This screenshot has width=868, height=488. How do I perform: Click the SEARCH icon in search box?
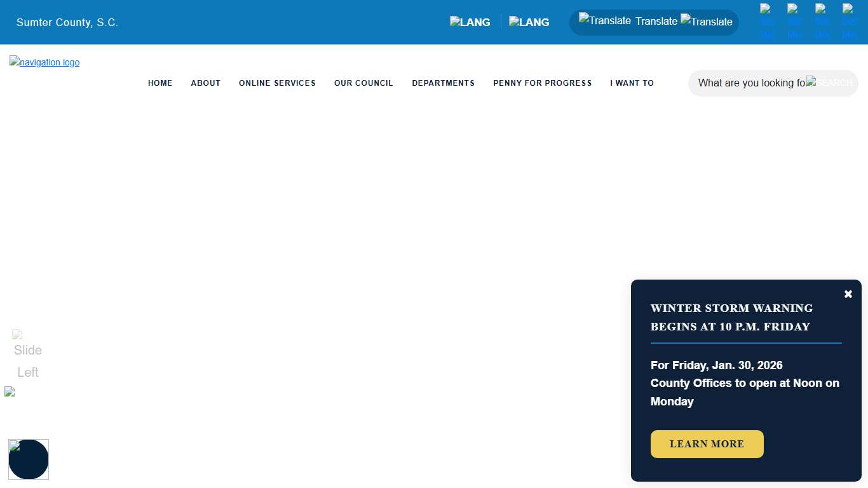point(830,83)
